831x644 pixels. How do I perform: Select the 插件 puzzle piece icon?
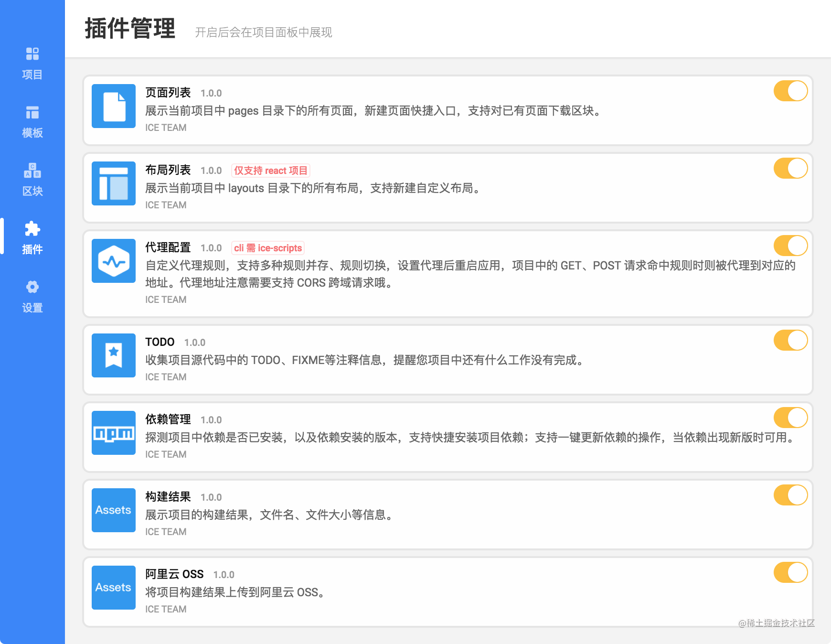[32, 229]
